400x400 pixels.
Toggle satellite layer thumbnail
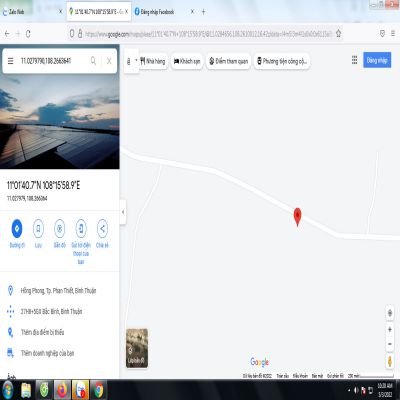pos(137,348)
